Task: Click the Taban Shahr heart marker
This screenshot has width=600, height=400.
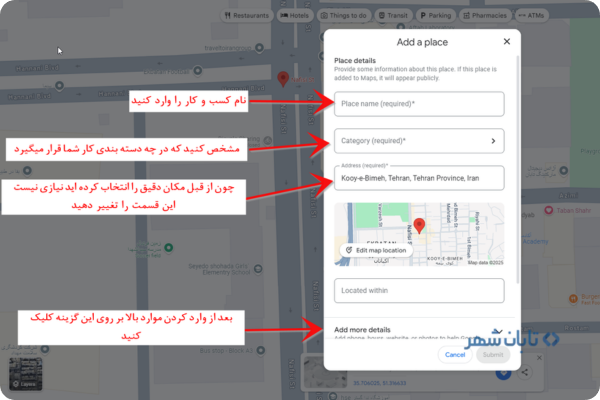Action: [x=549, y=210]
